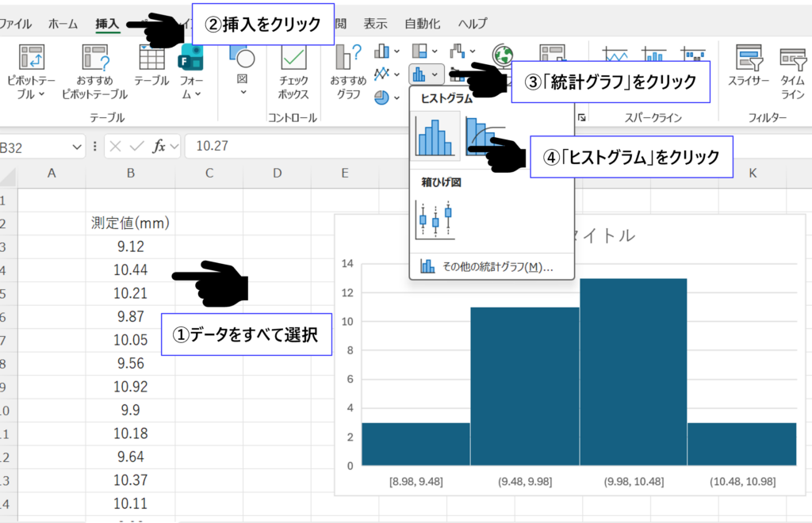Select cell containing 10.44

click(x=130, y=270)
